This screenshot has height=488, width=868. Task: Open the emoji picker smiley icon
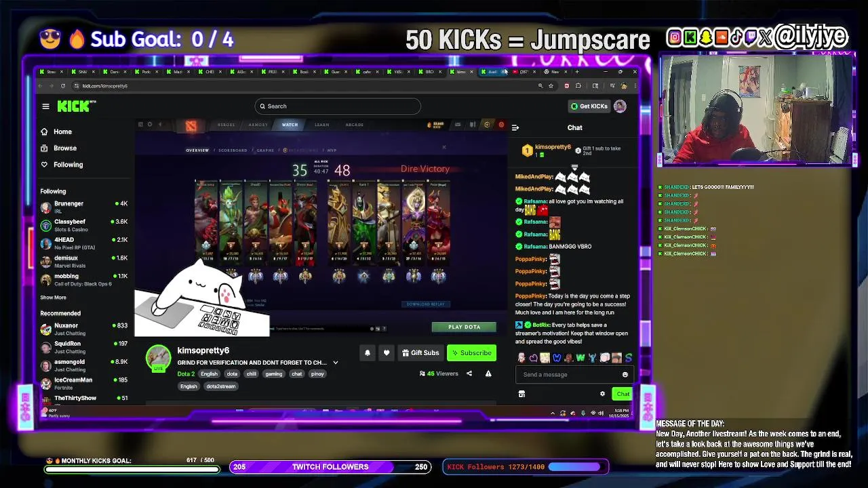click(x=625, y=375)
